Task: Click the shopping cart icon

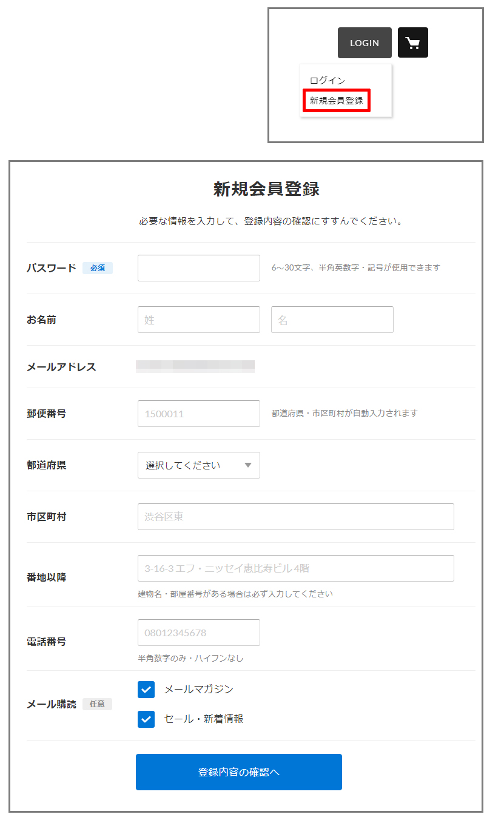Action: (412, 43)
